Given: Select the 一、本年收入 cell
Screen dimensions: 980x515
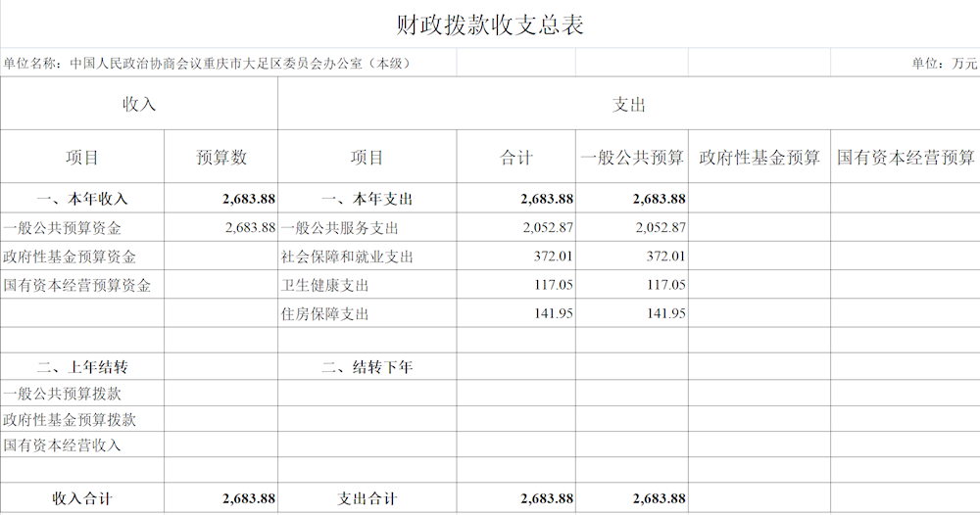Looking at the screenshot, I should point(82,199).
